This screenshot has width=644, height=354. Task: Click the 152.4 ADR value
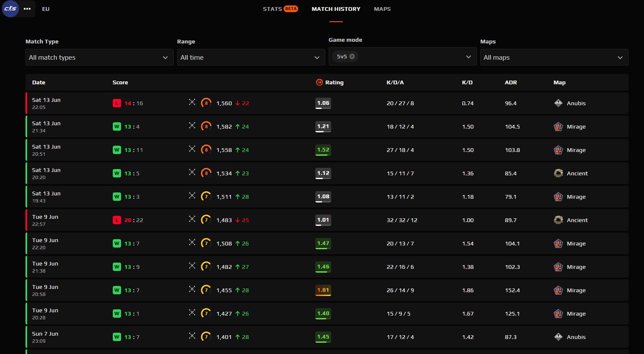point(512,290)
